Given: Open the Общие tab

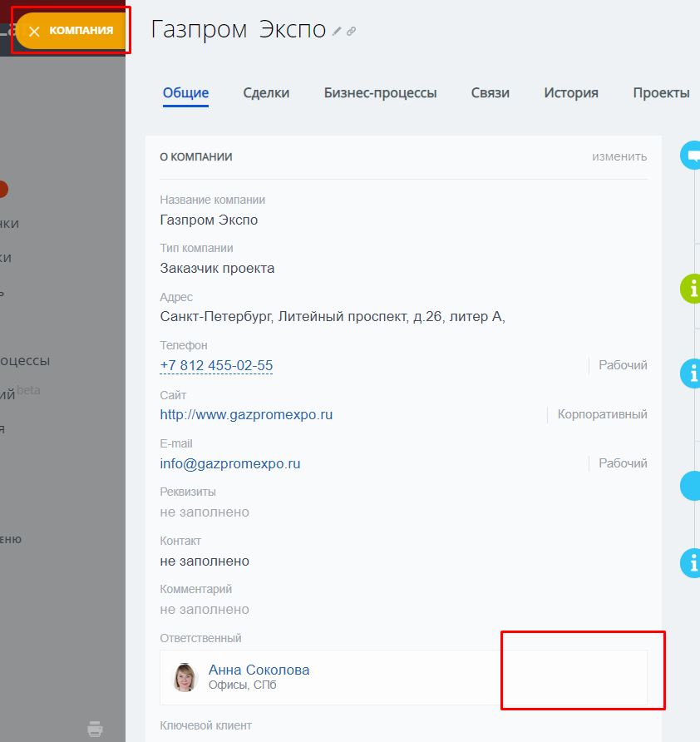Looking at the screenshot, I should (186, 93).
